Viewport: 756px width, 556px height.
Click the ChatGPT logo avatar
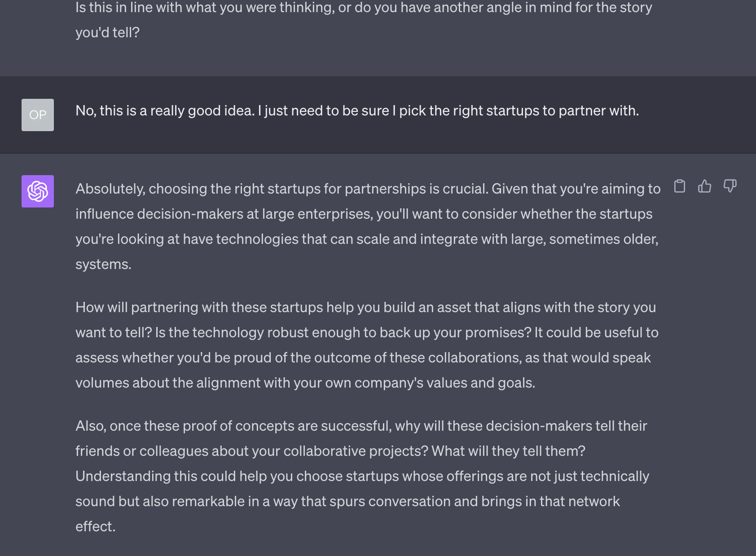pyautogui.click(x=38, y=191)
